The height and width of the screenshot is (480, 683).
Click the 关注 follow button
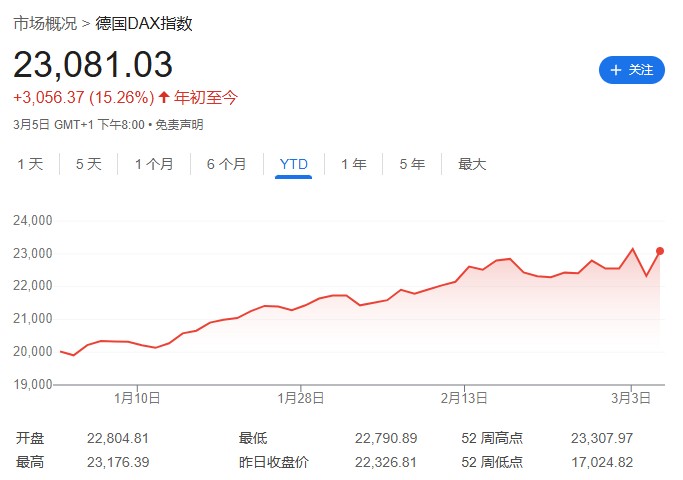pyautogui.click(x=631, y=70)
